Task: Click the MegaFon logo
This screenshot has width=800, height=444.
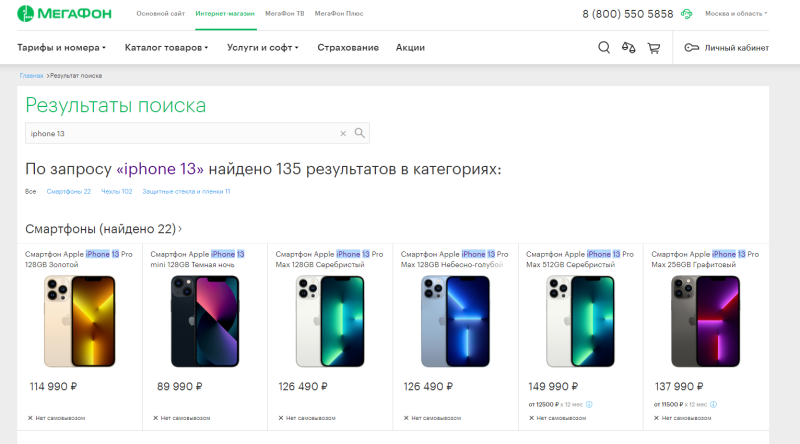Action: (64, 14)
